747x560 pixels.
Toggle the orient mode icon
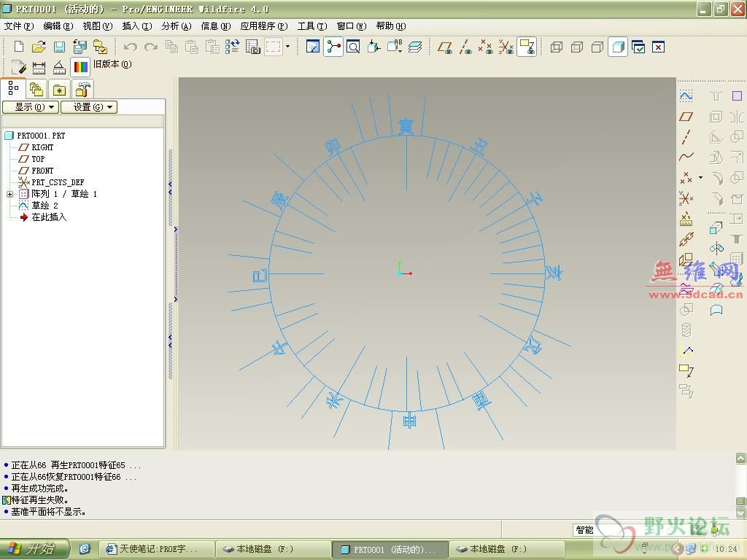(374, 47)
